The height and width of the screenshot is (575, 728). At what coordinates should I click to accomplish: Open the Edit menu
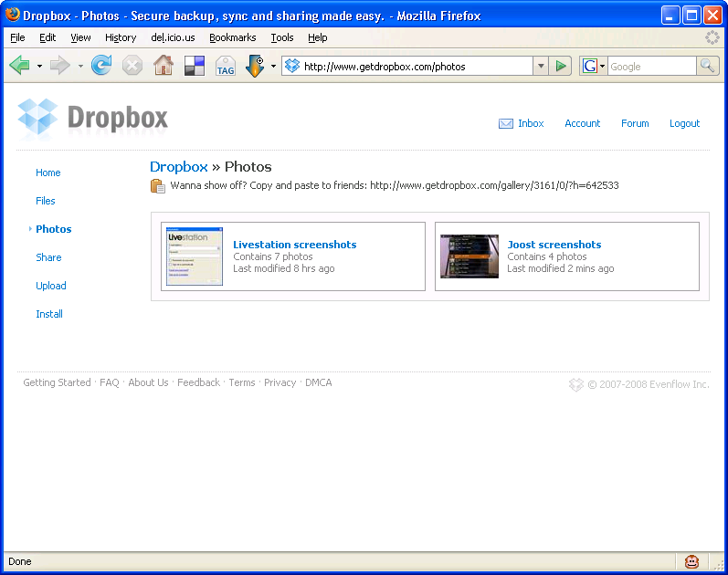(x=47, y=37)
